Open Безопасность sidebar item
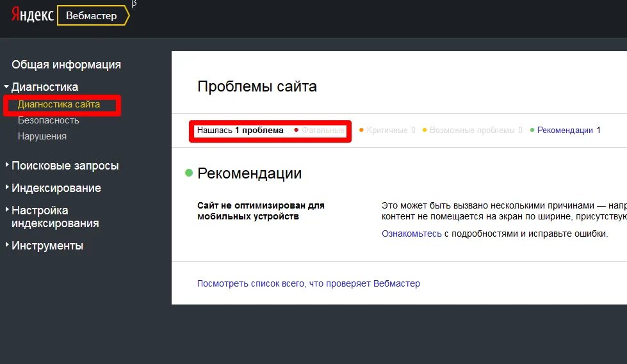627x364 pixels. (49, 120)
